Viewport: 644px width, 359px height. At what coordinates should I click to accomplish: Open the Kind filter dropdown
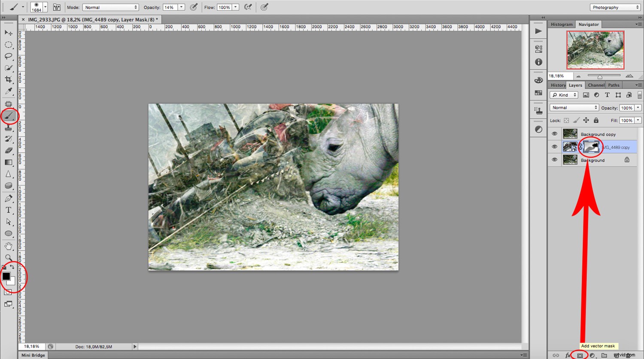(564, 94)
